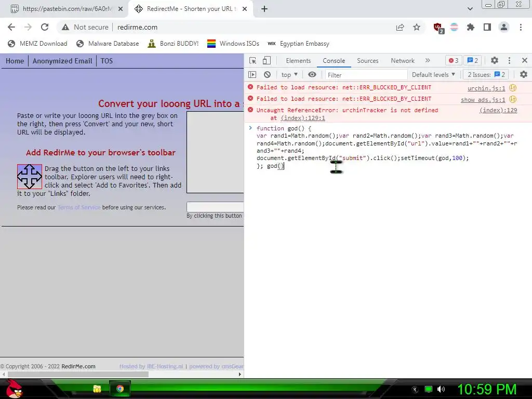Image resolution: width=532 pixels, height=399 pixels.
Task: Click the Not secure warning icon
Action: [65, 27]
